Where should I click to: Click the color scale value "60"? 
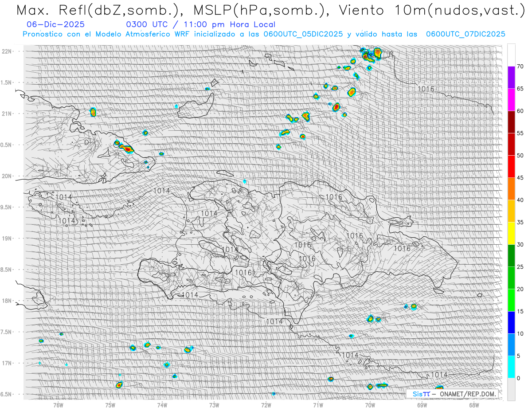point(520,111)
